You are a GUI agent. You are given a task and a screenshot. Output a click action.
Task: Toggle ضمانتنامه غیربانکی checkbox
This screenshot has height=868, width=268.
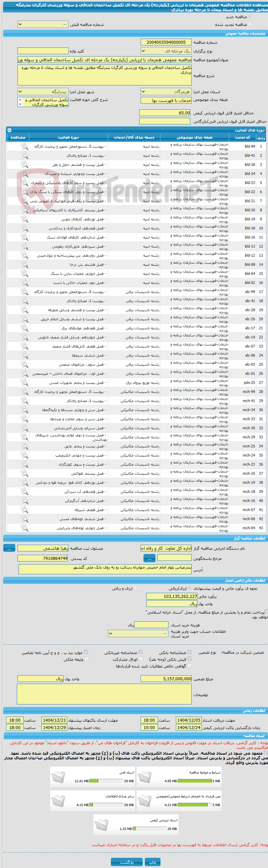[141, 652]
